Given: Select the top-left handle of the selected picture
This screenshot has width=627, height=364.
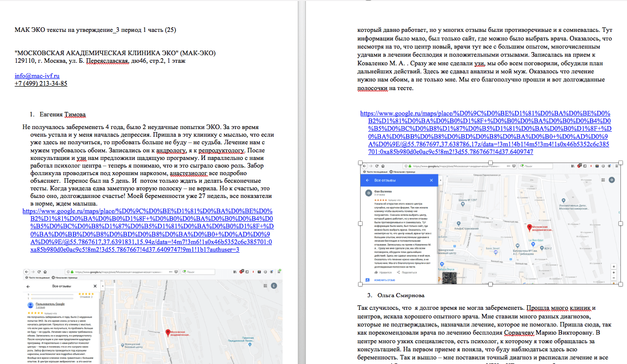Looking at the screenshot, I should coord(360,163).
